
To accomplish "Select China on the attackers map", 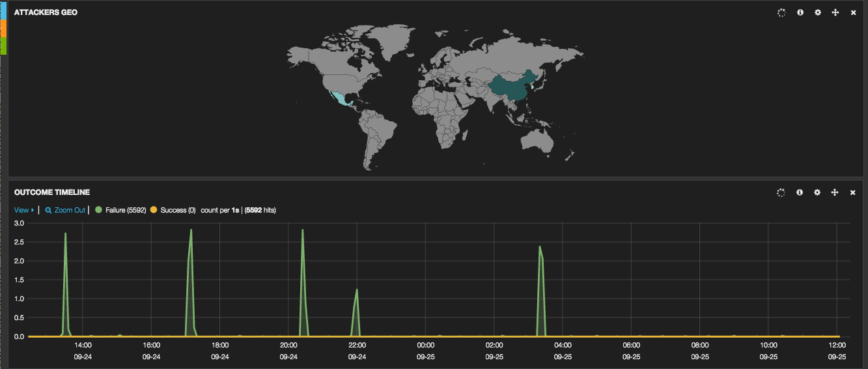I will click(x=511, y=89).
